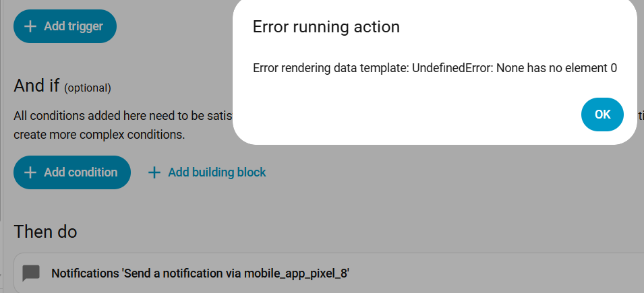Click the empty dialog area left of OK

point(405,115)
